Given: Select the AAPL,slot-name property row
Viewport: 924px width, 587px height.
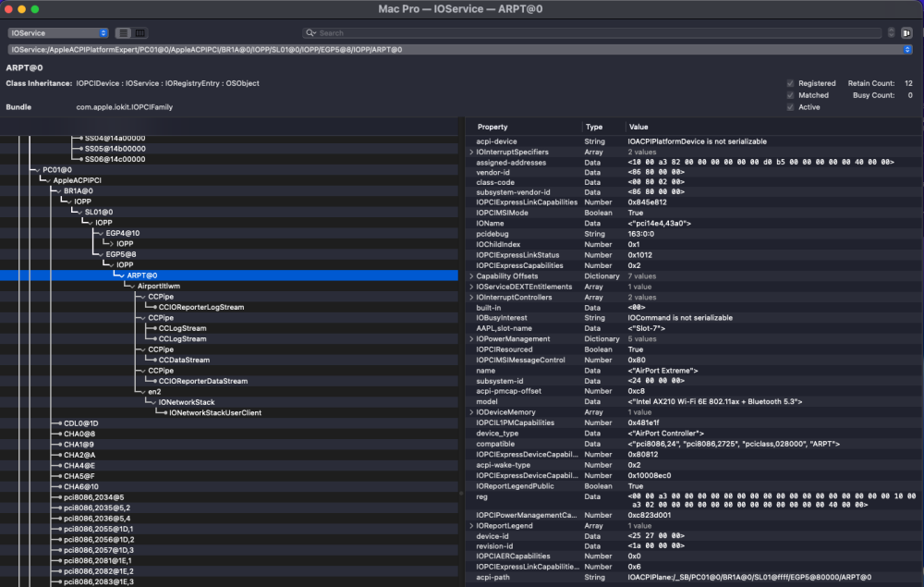Looking at the screenshot, I should [x=693, y=328].
